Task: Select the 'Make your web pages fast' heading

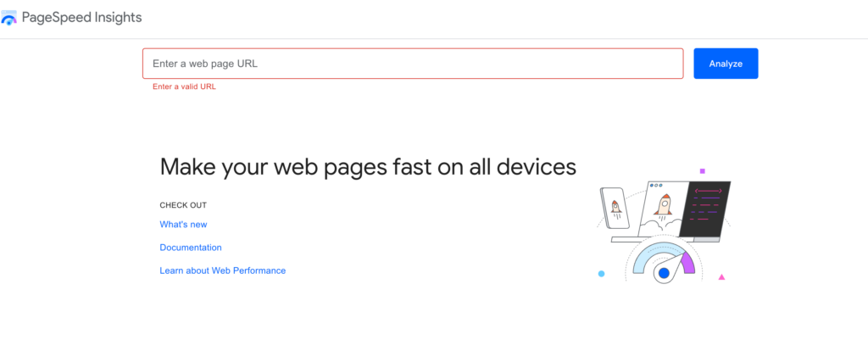Action: [x=368, y=167]
